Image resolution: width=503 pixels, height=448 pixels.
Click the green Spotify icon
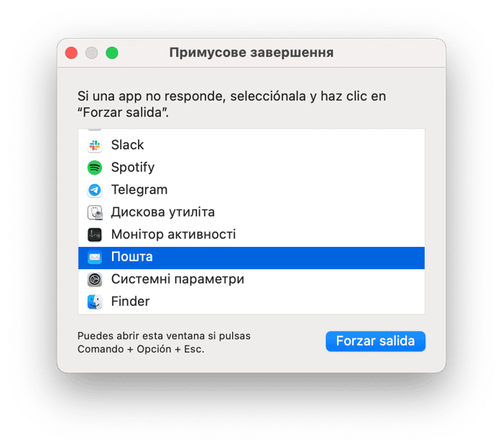tap(95, 167)
